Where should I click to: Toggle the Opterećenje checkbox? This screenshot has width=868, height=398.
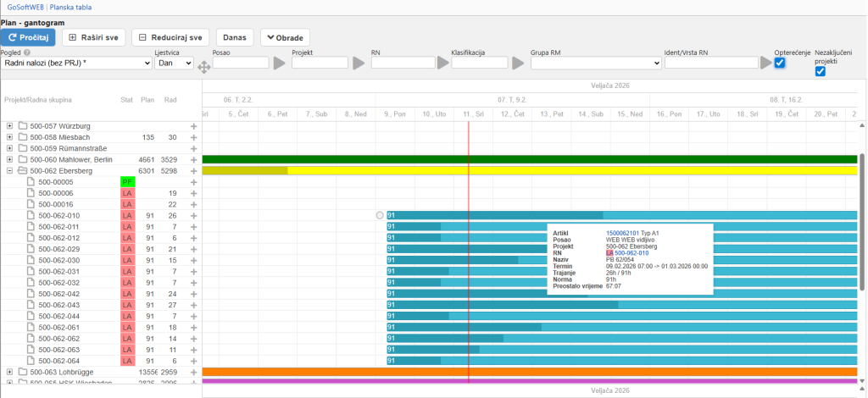[x=780, y=63]
